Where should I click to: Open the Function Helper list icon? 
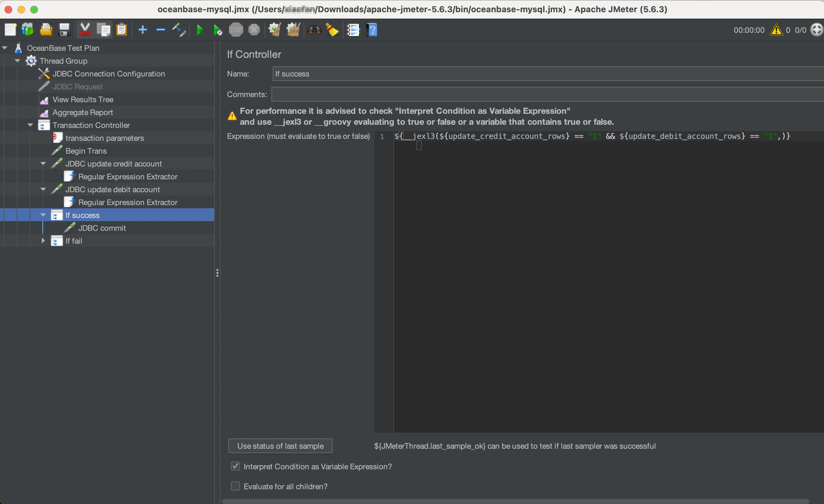click(353, 30)
